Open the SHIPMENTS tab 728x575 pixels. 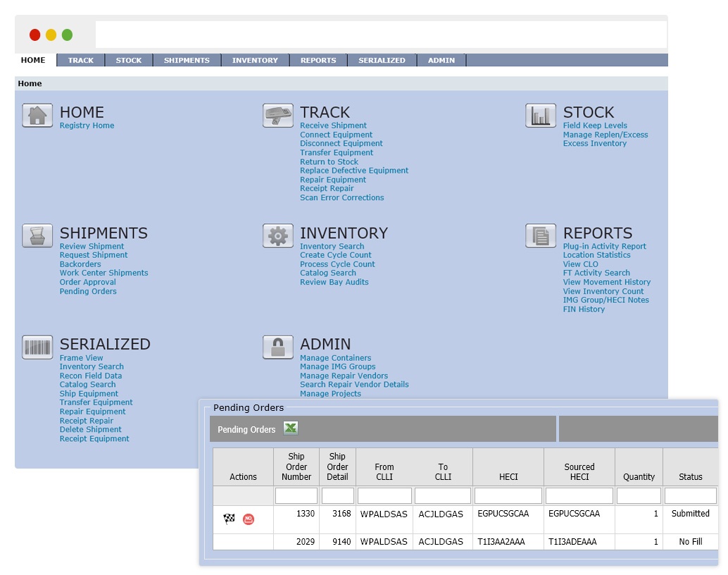tap(187, 60)
